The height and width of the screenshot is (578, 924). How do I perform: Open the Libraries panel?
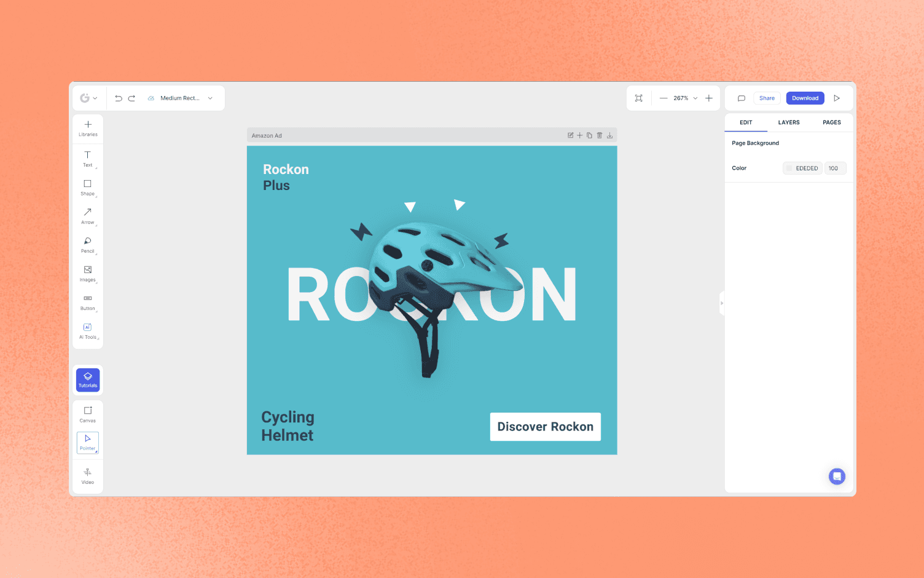click(x=88, y=129)
